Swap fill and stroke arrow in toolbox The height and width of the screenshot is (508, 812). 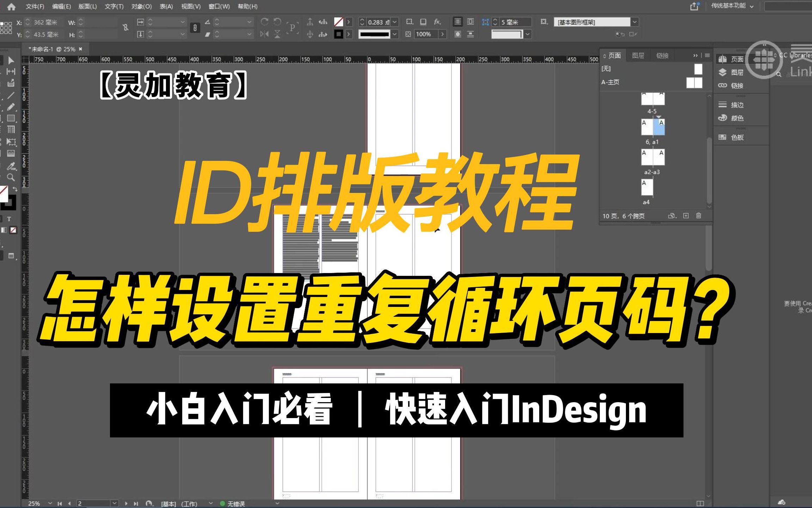[15, 189]
